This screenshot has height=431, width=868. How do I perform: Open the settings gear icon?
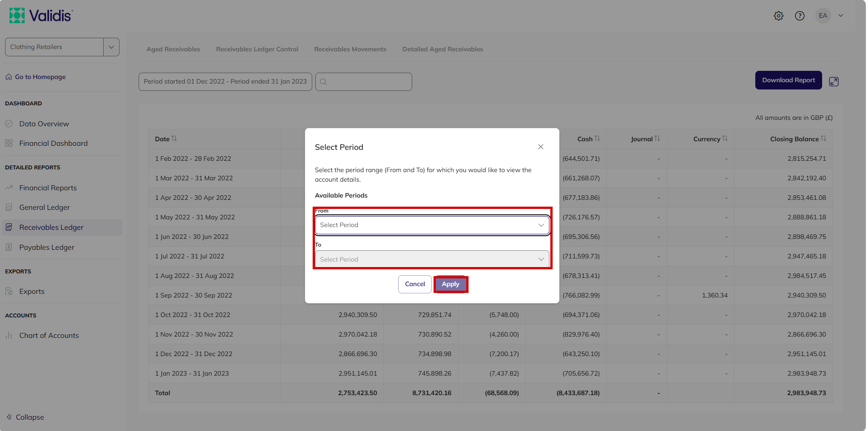pos(778,16)
